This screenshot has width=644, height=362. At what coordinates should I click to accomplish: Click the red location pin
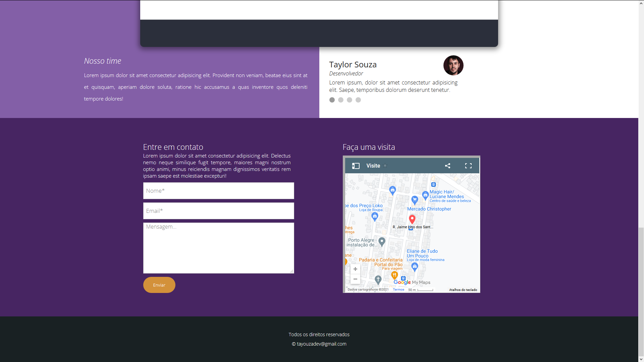point(412,219)
